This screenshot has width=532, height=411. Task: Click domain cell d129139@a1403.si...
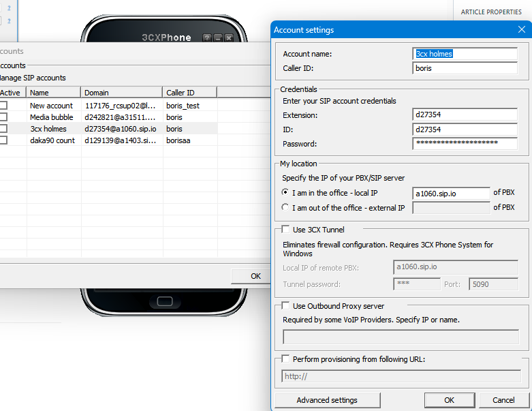click(x=121, y=140)
